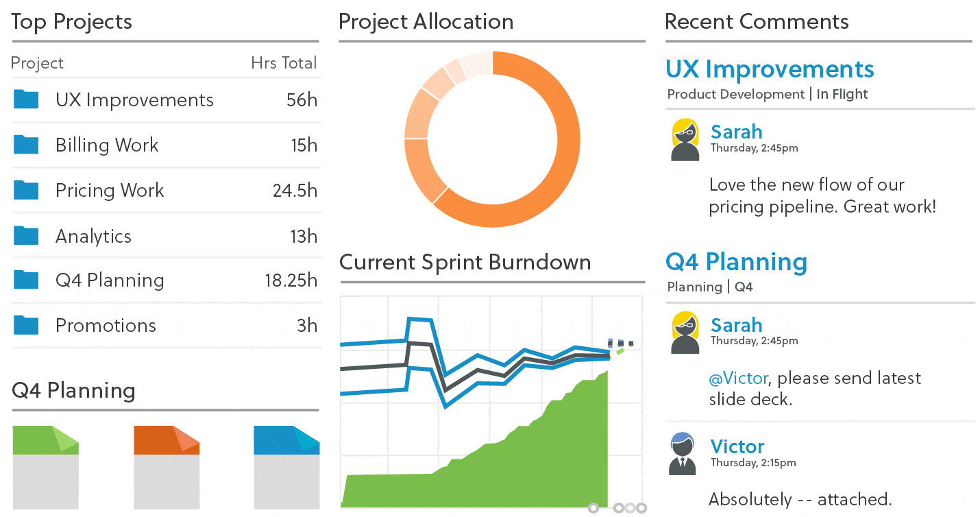The width and height of the screenshot is (980, 517).
Task: Open the orange Q4 Planning document thumbnail
Action: tap(166, 466)
